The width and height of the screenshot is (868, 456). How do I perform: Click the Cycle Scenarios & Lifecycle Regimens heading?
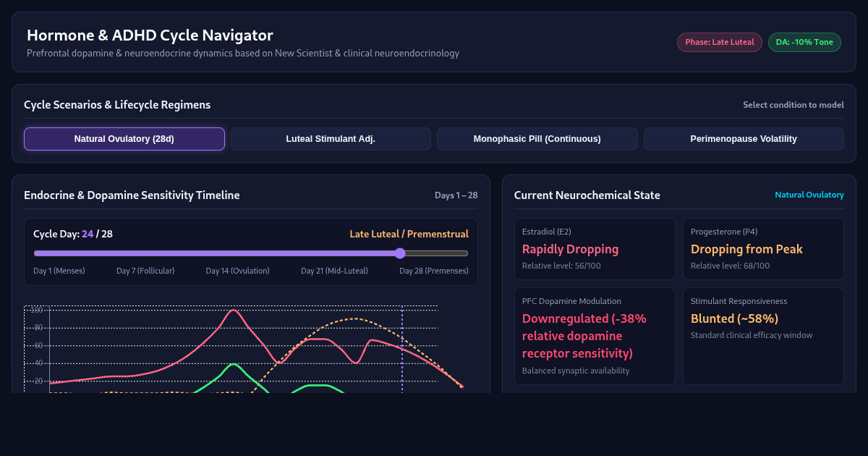(117, 105)
